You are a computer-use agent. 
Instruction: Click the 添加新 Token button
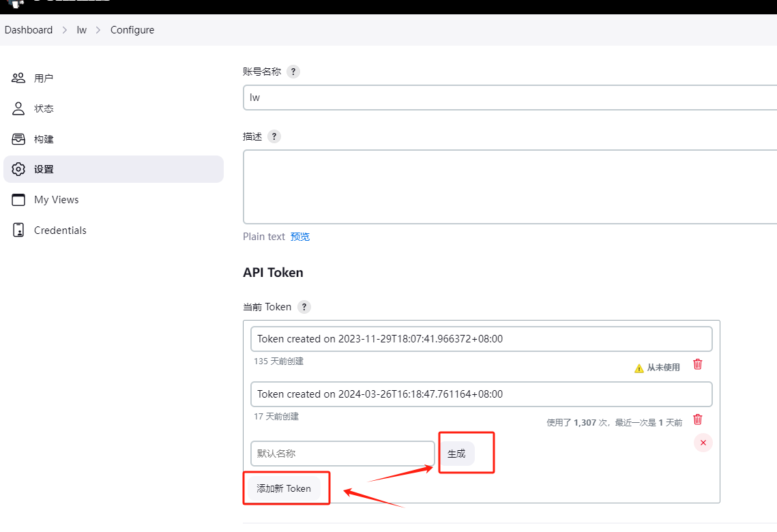(283, 488)
